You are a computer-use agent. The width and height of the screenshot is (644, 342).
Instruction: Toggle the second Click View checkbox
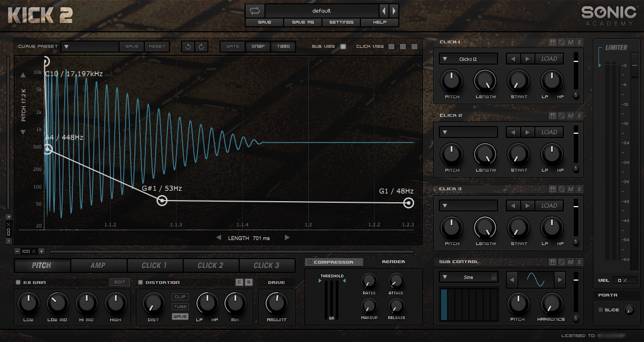[x=403, y=47]
